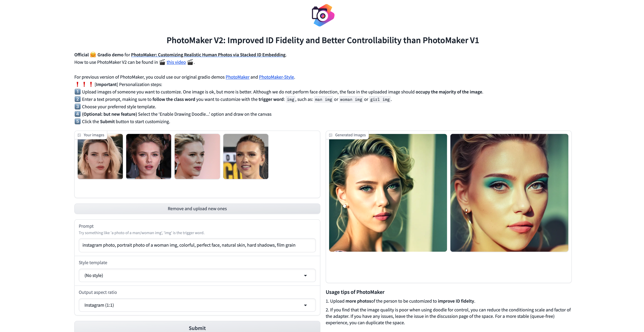This screenshot has height=332, width=644.
Task: Follow the PhotoMaker-Style demo link
Action: [276, 77]
